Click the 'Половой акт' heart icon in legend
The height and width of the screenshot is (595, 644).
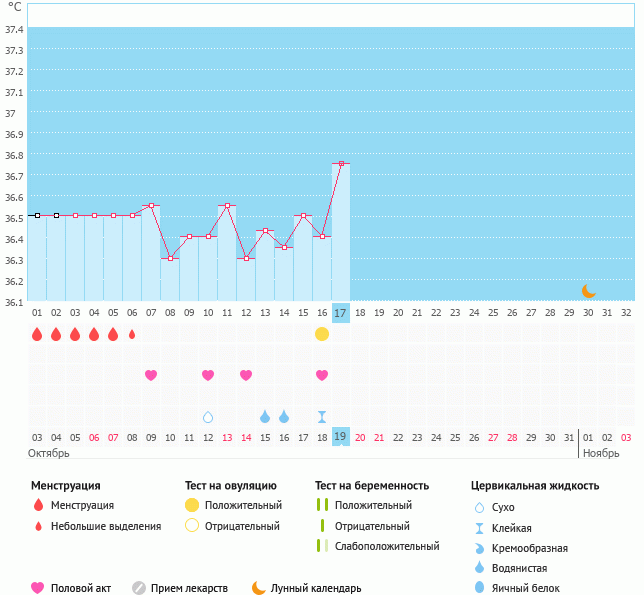coord(38,588)
